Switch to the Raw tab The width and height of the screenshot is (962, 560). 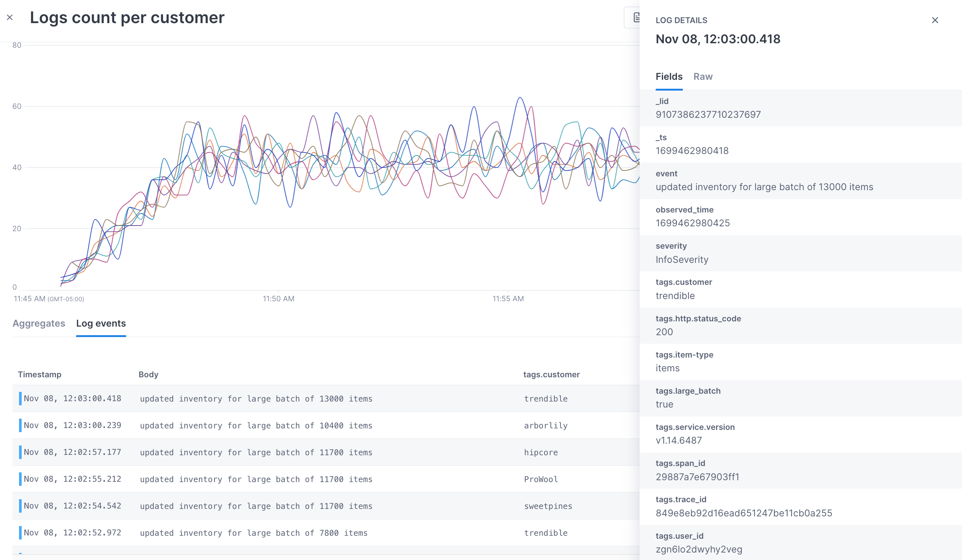(702, 77)
